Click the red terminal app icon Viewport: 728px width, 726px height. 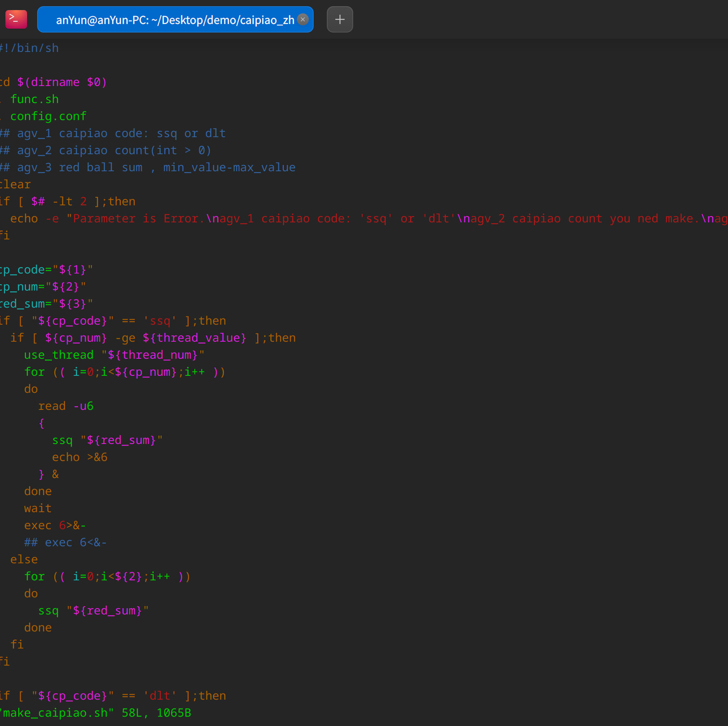click(16, 19)
